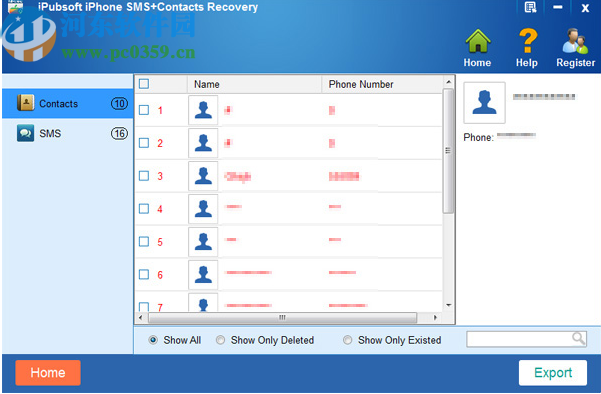Click the red row number 6
Image resolution: width=601 pixels, height=394 pixels.
tap(160, 275)
